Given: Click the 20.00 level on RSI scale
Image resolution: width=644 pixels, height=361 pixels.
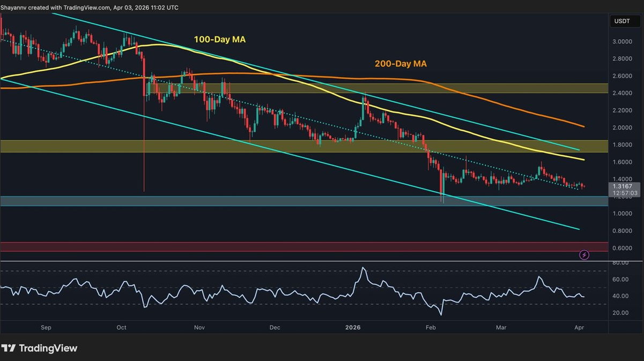Looking at the screenshot, I should 621,312.
